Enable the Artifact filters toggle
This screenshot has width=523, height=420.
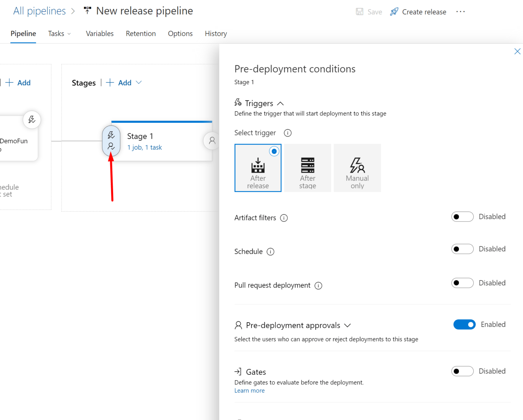point(462,217)
